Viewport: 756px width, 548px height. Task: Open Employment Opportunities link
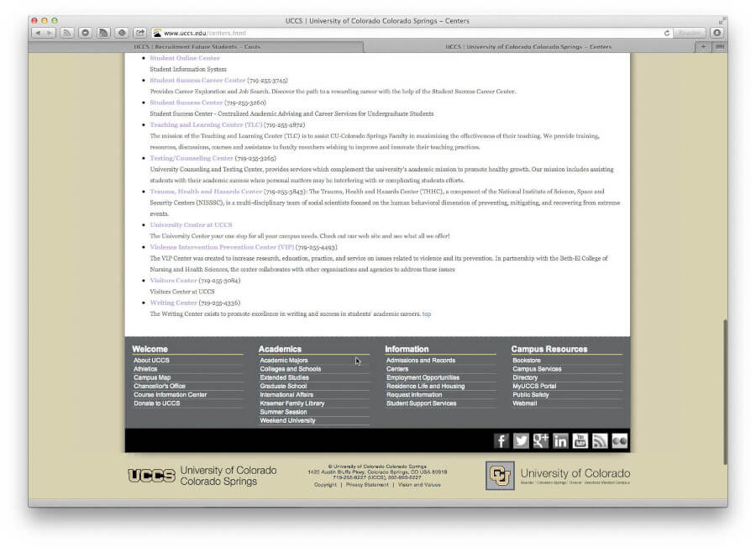(423, 377)
